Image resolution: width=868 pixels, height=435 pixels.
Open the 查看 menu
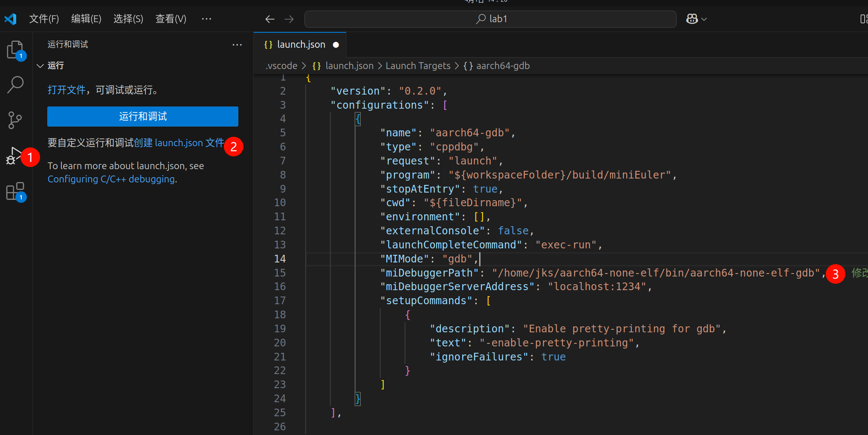pyautogui.click(x=171, y=19)
